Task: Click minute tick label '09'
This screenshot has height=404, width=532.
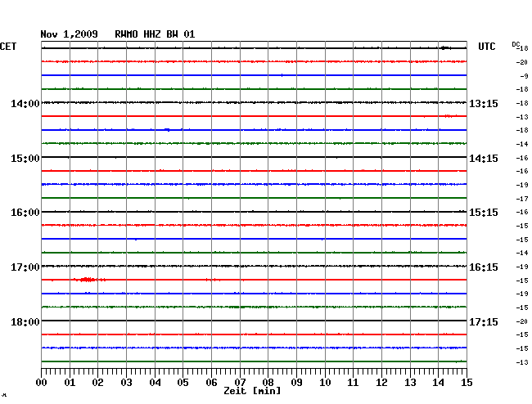Action: click(x=296, y=383)
